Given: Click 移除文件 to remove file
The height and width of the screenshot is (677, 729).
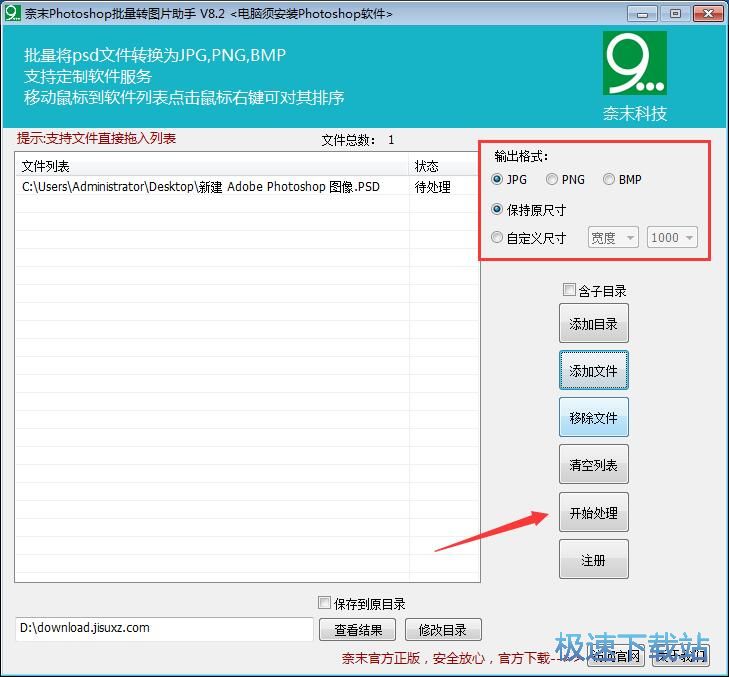Looking at the screenshot, I should (593, 418).
